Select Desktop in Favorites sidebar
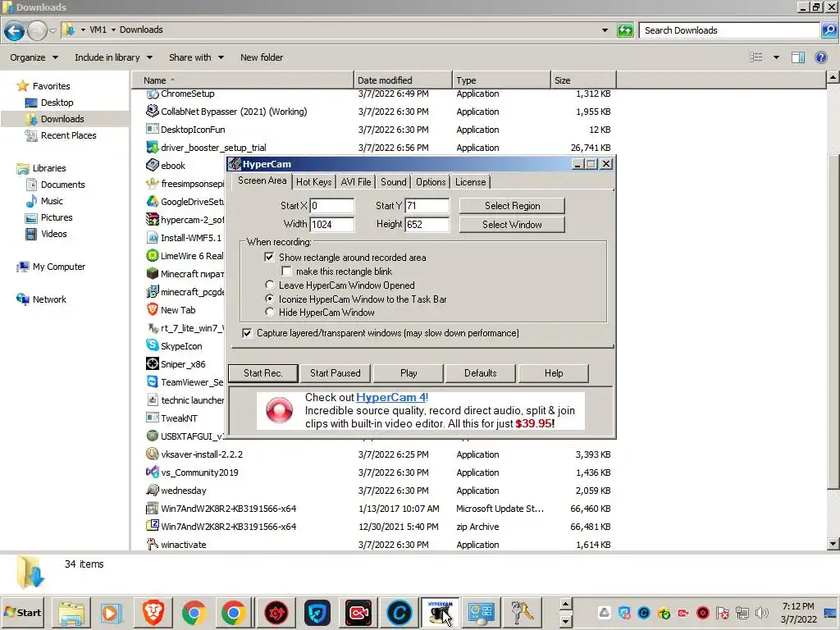The width and height of the screenshot is (840, 630). coord(57,103)
